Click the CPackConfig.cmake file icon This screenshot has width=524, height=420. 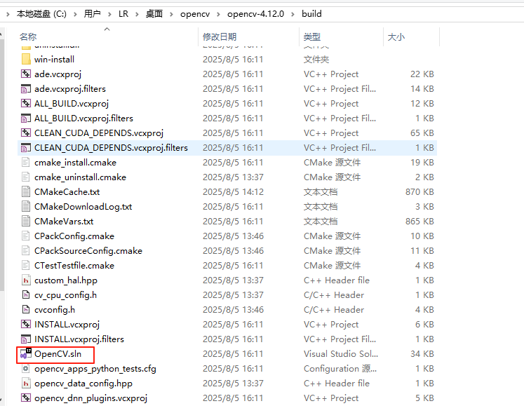[x=26, y=236]
